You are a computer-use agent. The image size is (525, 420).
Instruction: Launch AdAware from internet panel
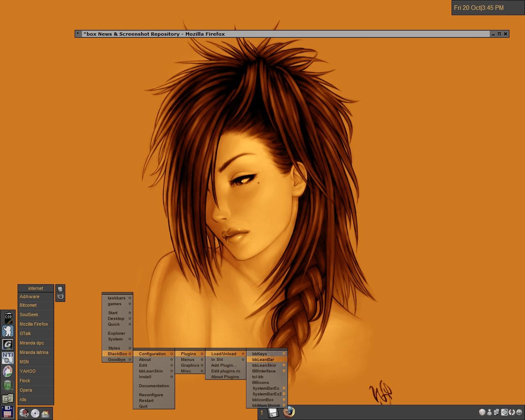[x=36, y=297]
